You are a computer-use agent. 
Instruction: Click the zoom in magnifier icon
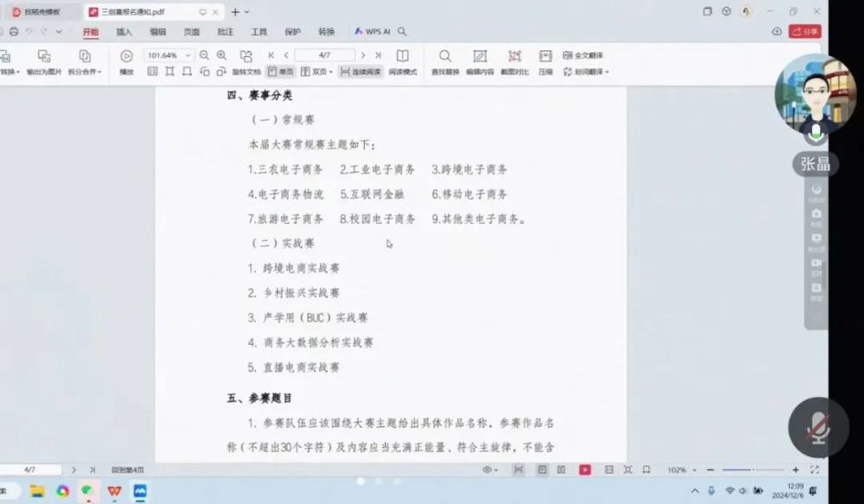click(x=221, y=55)
